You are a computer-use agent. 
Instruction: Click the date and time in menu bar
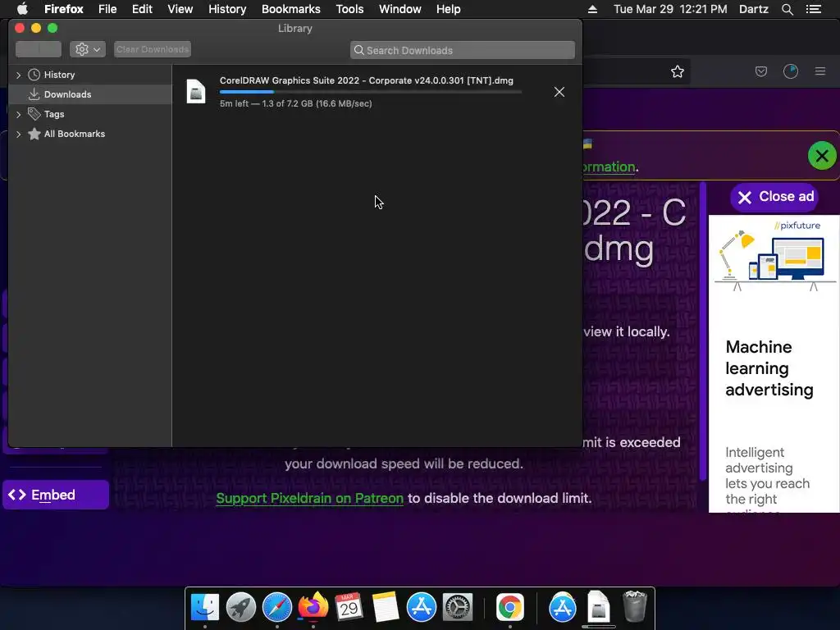point(670,9)
